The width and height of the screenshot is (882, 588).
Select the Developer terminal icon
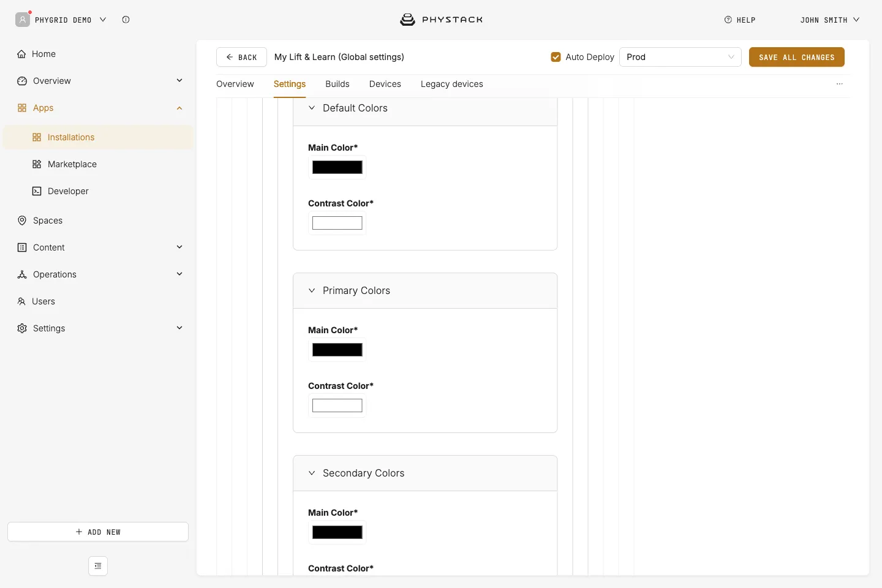[x=37, y=191]
